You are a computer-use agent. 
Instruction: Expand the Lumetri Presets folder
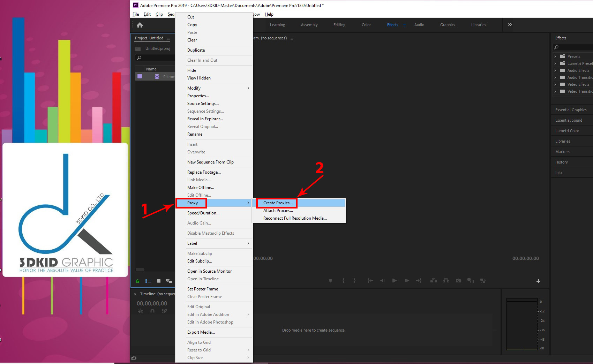(x=555, y=63)
